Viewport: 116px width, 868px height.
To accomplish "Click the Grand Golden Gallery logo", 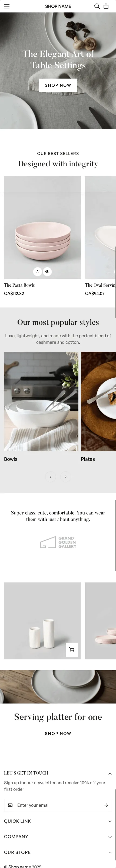I will (x=58, y=542).
